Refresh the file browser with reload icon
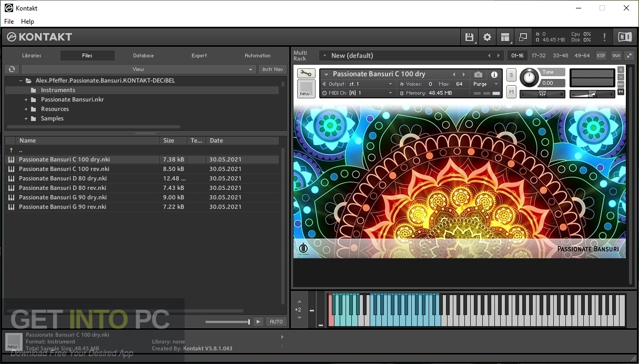This screenshot has width=639, height=364. point(12,69)
